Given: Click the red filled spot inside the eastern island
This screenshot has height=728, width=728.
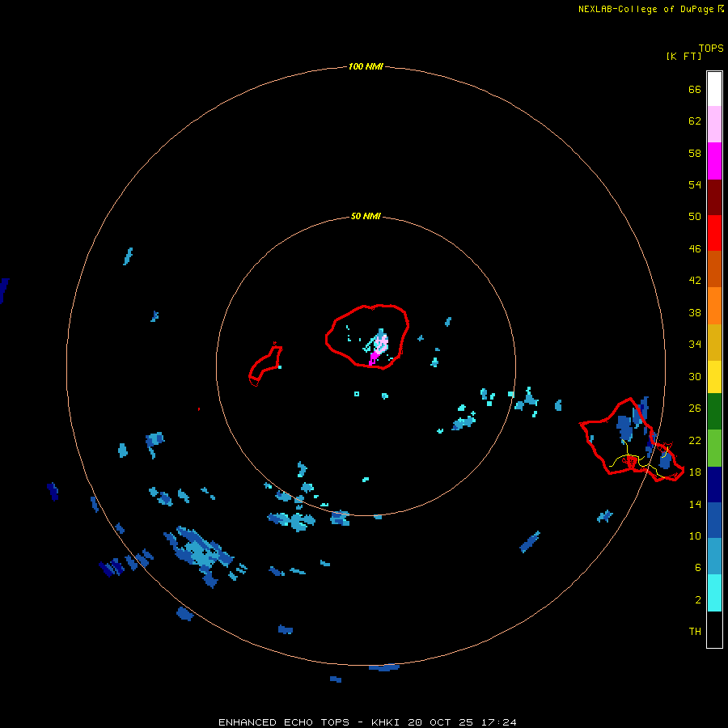Looking at the screenshot, I should (632, 461).
